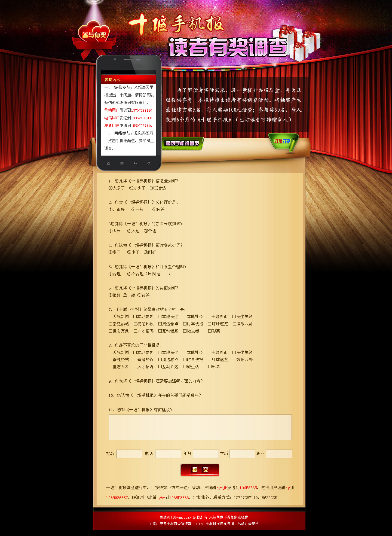Select ①、很好 for question 2
This screenshot has width=392, height=536.
point(117,209)
